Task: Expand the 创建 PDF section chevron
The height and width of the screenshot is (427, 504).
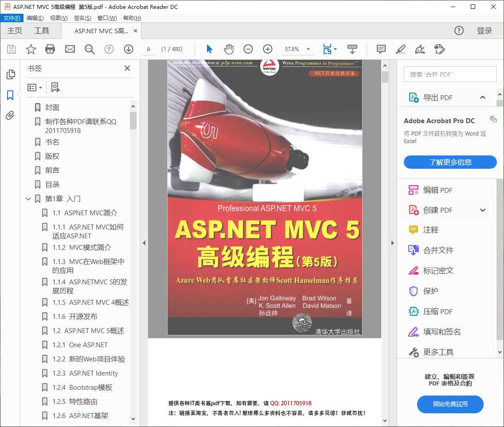Action: coord(482,210)
